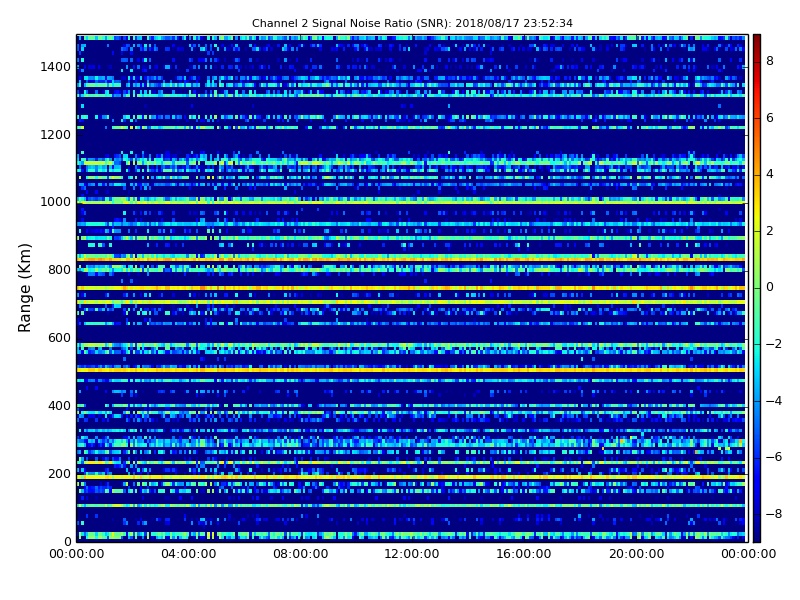Image resolution: width=800 pixels, height=600 pixels.
Task: Click the dark red top of the colorbar
Action: pyautogui.click(x=757, y=40)
